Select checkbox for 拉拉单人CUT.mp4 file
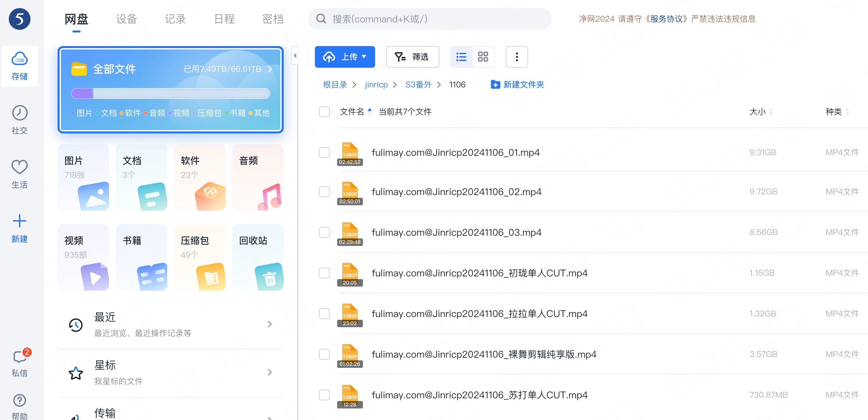The image size is (868, 420). 324,314
